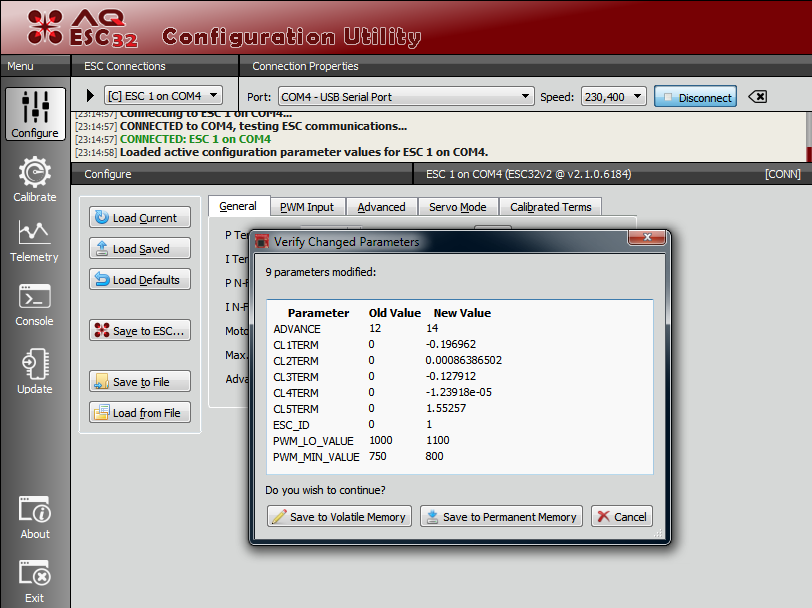Click the Load Current button
This screenshot has height=608, width=812.
pyautogui.click(x=140, y=218)
